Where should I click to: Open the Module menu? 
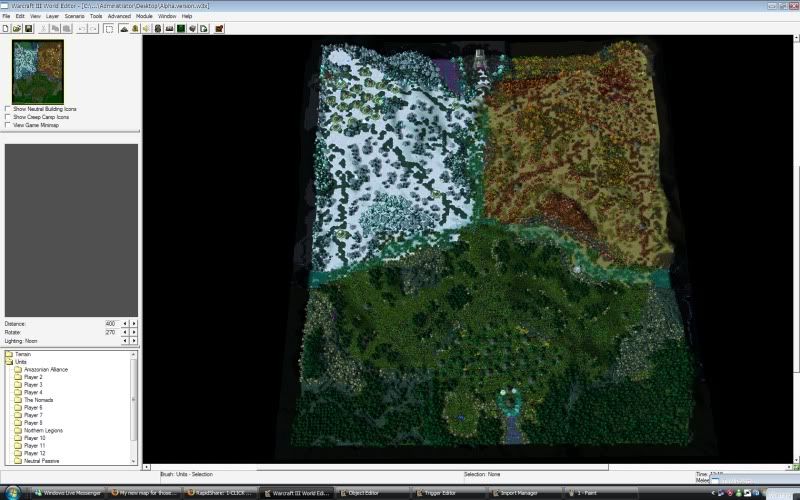144,16
